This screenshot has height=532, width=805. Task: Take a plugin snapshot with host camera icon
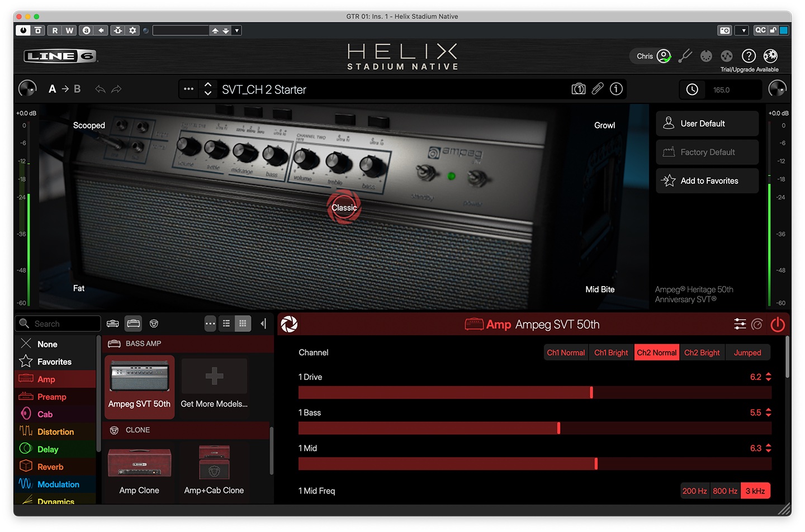725,30
